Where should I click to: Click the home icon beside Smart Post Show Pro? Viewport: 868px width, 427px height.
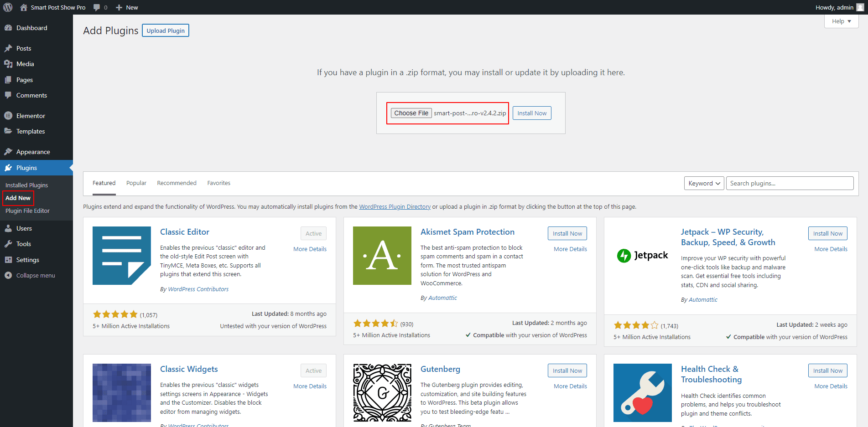pyautogui.click(x=24, y=7)
